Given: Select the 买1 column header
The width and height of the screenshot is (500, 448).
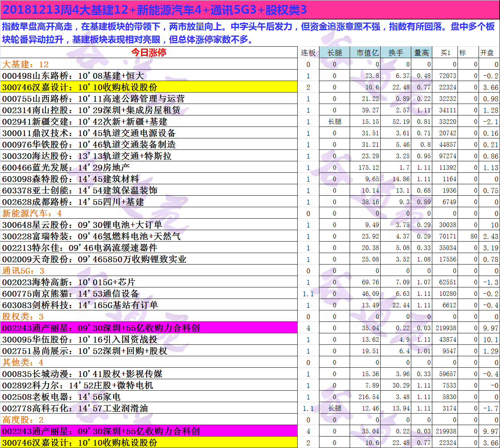Looking at the screenshot, I should pyautogui.click(x=445, y=52).
